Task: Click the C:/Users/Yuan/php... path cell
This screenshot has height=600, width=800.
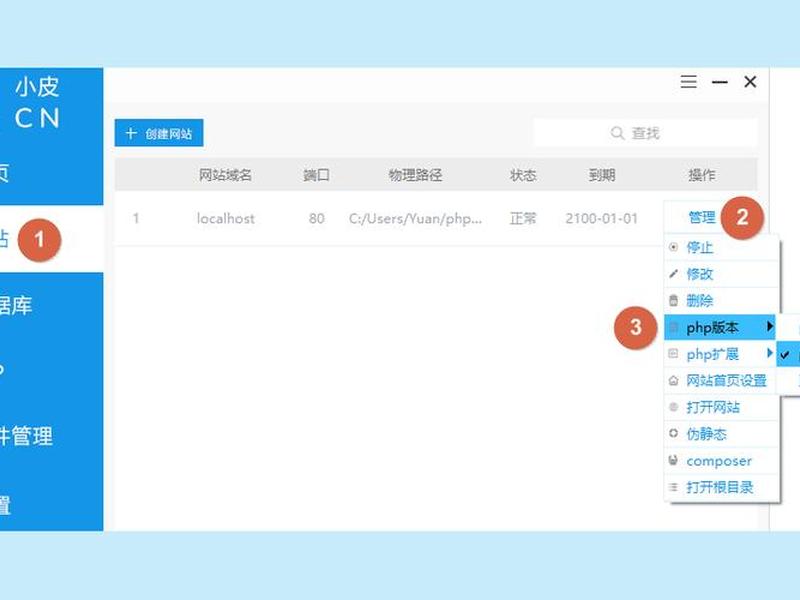Action: [x=415, y=218]
